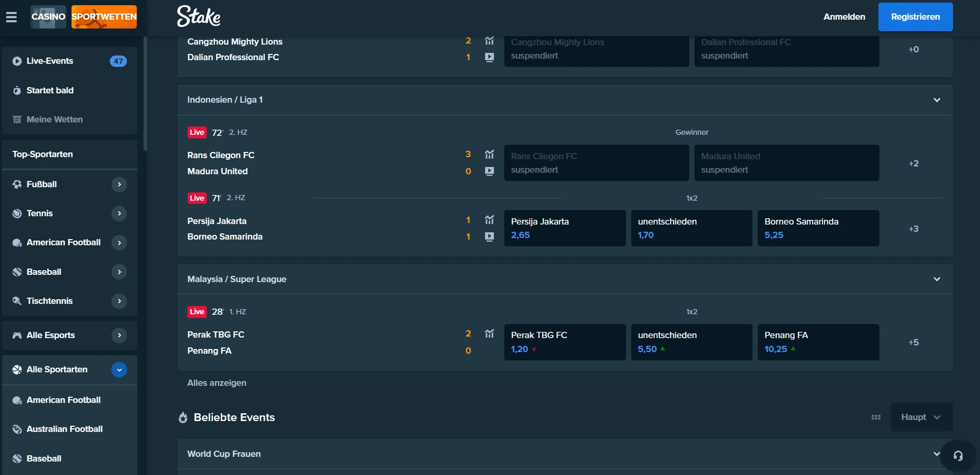This screenshot has width=980, height=475.
Task: Click the Anmelden login link
Action: [844, 17]
